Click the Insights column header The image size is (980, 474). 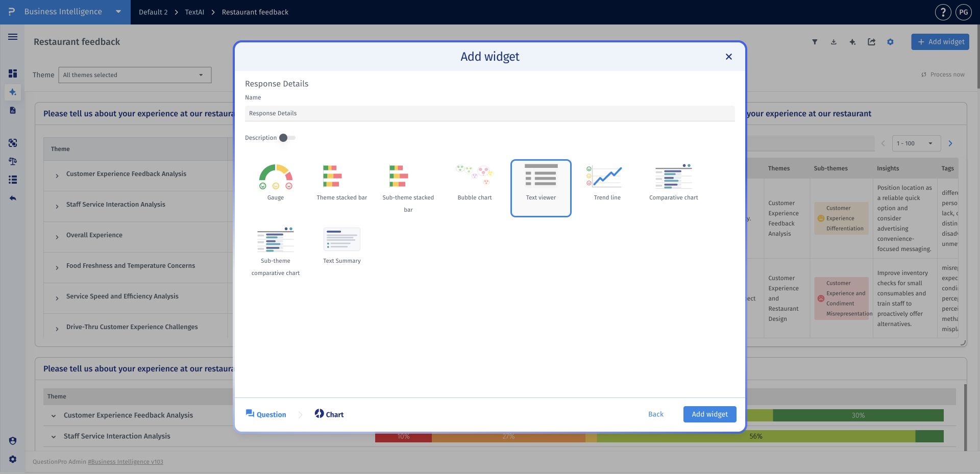pyautogui.click(x=888, y=168)
